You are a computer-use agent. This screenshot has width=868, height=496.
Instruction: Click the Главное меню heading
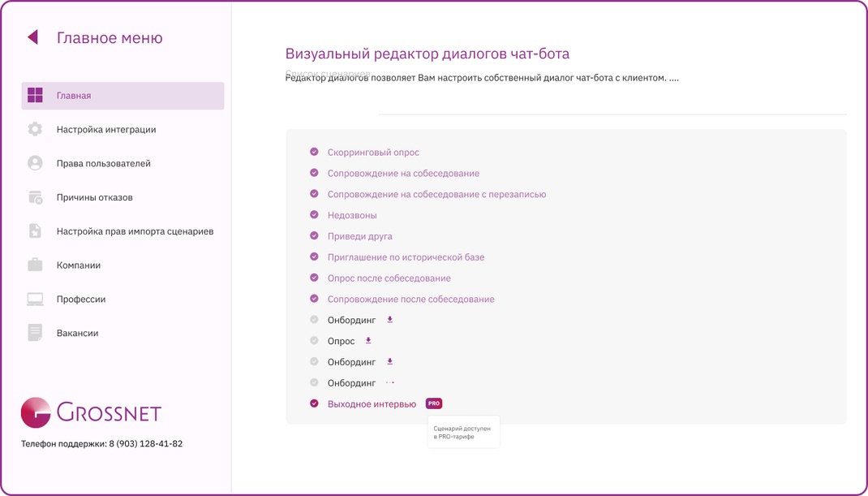point(110,37)
